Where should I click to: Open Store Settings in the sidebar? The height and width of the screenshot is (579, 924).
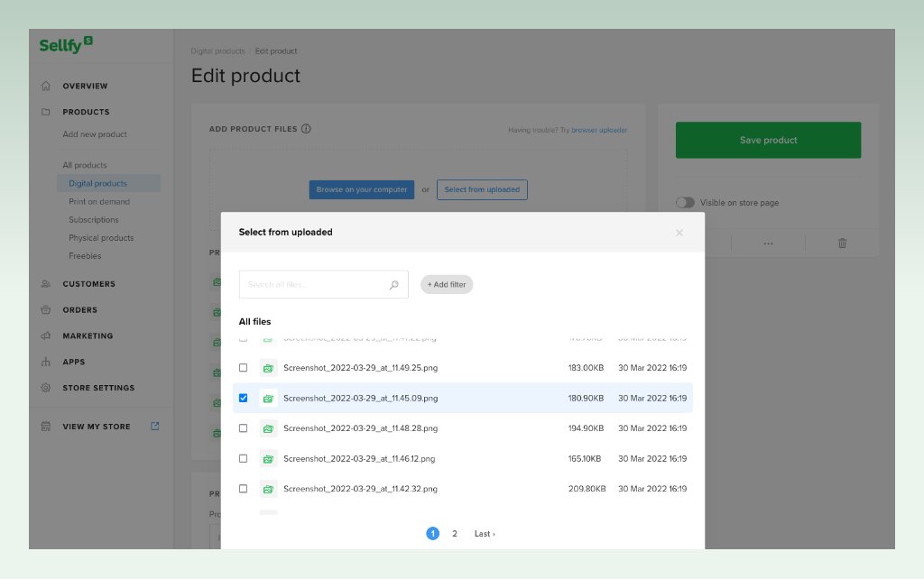pos(98,388)
